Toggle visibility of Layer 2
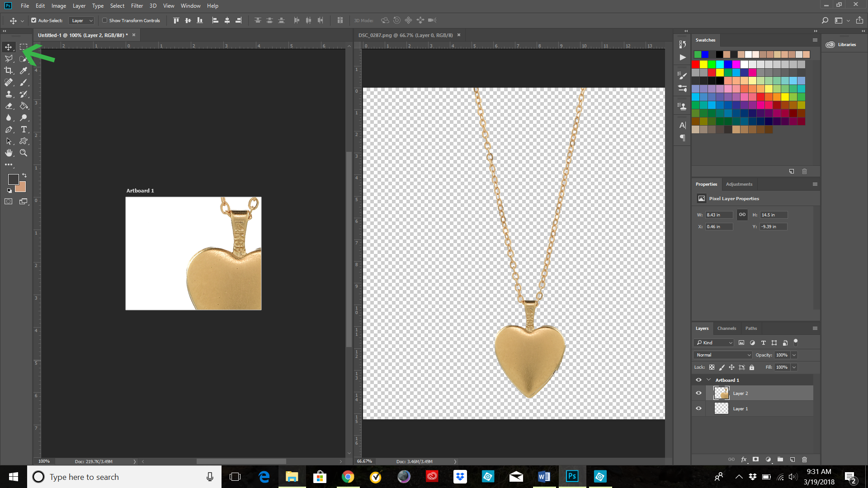The width and height of the screenshot is (868, 488). pyautogui.click(x=698, y=393)
